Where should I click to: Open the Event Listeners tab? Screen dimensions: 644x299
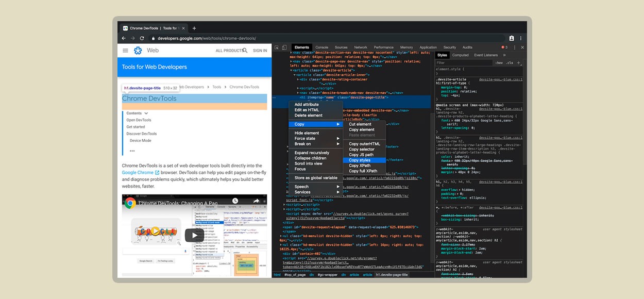(x=486, y=55)
